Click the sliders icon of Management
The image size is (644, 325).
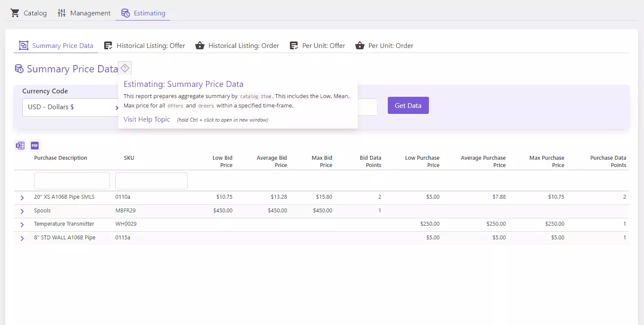62,13
